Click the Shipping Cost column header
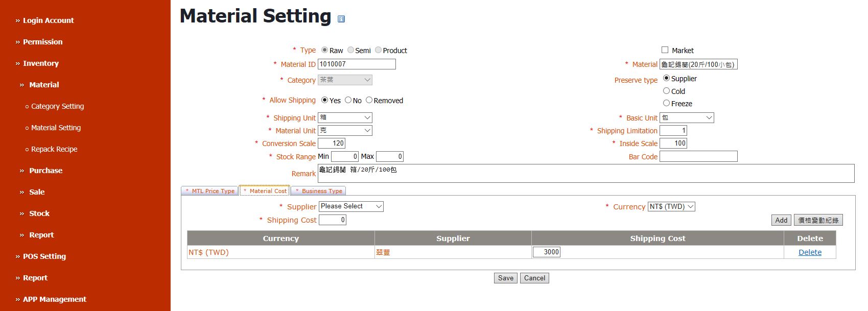This screenshot has height=311, width=868. (x=658, y=238)
